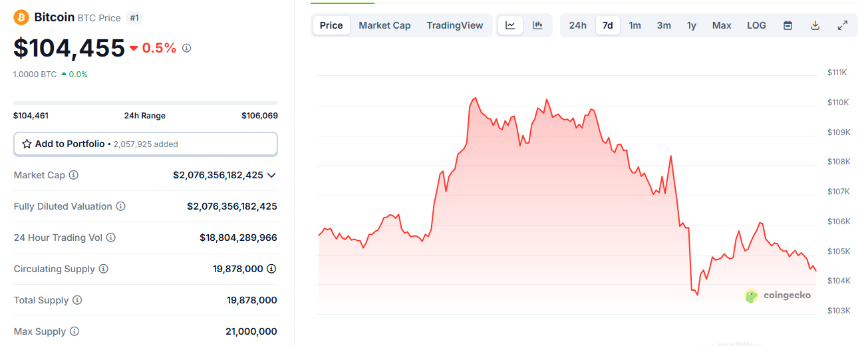Switch to the Market Cap tab
The height and width of the screenshot is (346, 868).
click(384, 25)
